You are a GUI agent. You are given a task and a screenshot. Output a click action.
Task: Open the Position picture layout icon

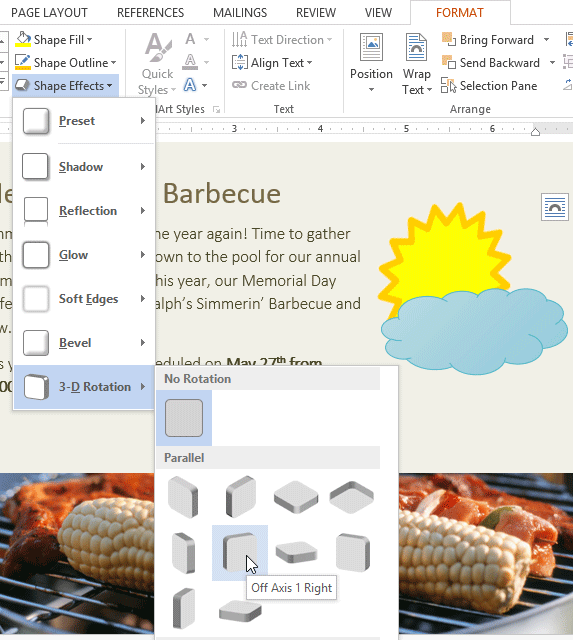click(x=371, y=47)
